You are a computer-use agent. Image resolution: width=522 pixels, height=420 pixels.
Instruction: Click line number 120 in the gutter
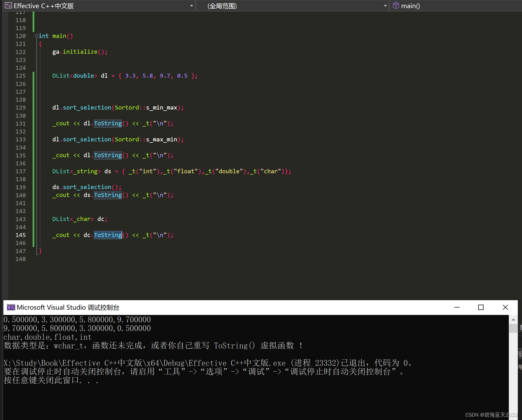click(x=21, y=36)
